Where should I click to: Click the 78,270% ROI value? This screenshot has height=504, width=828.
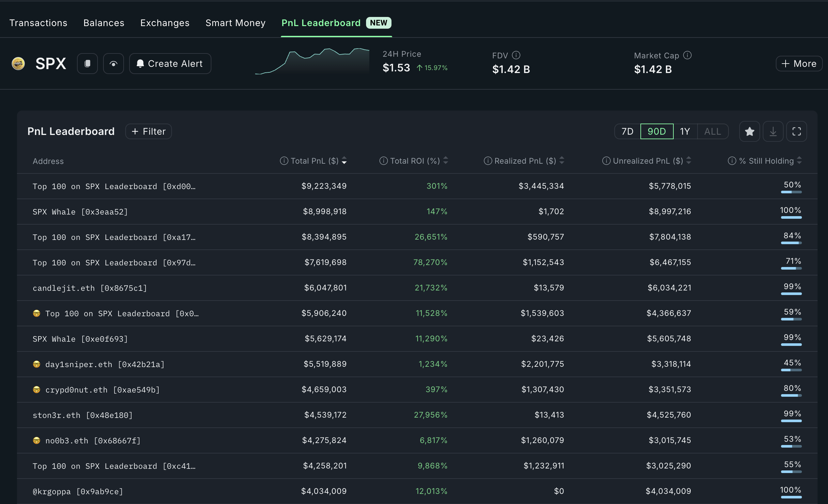pos(430,262)
